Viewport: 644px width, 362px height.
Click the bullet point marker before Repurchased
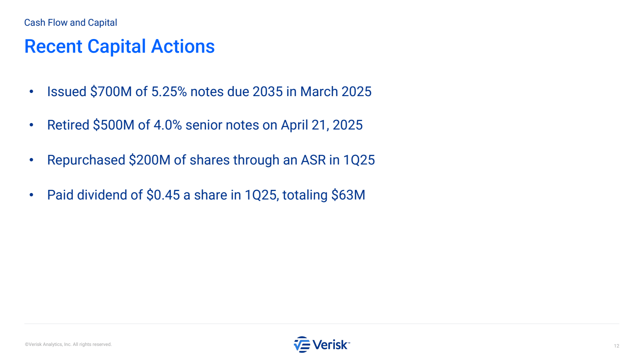[x=31, y=160]
